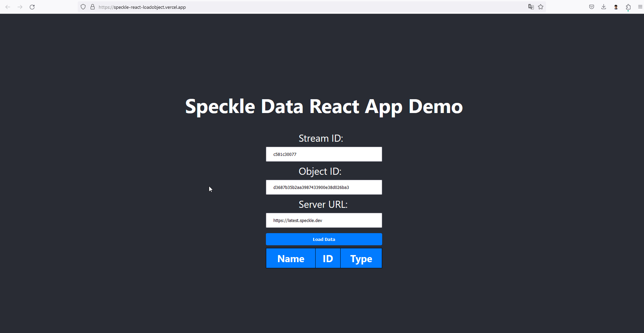
Task: Reload the current page
Action: (x=32, y=7)
